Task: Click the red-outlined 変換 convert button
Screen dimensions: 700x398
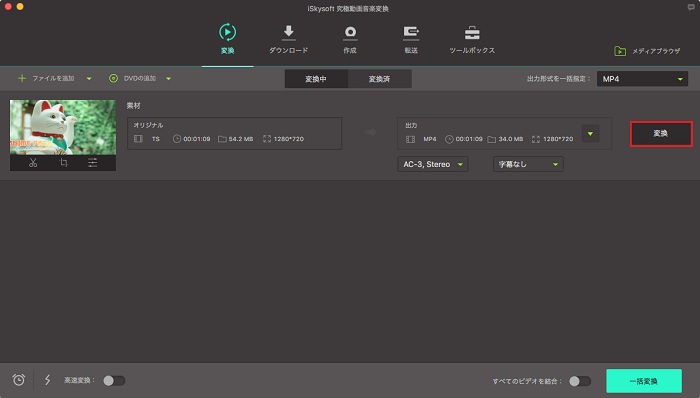Action: point(661,133)
